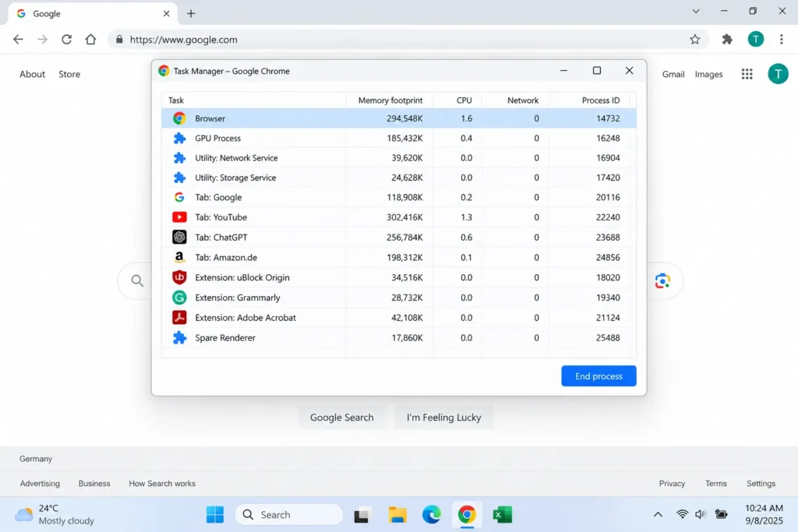
Task: Open the Terms footer link
Action: [715, 484]
